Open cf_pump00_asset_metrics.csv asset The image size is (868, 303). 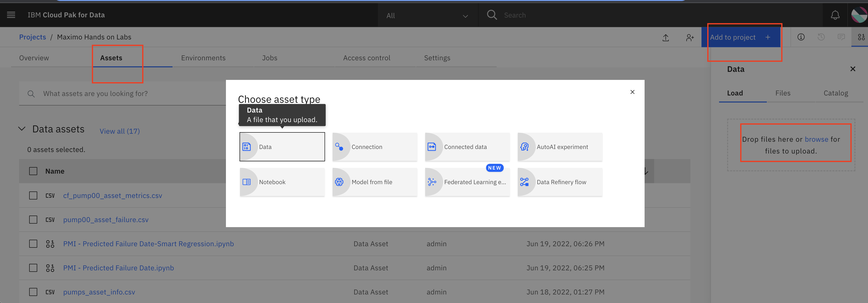coord(112,196)
